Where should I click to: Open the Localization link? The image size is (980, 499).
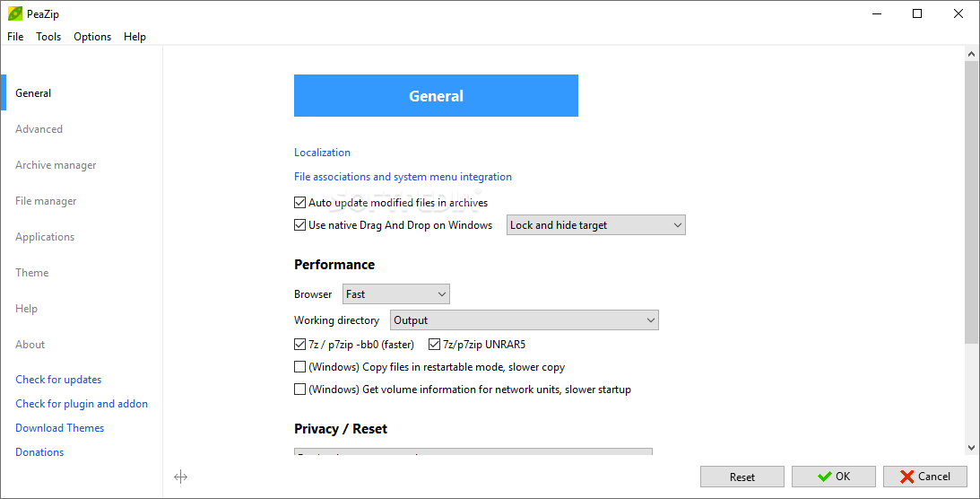tap(322, 153)
